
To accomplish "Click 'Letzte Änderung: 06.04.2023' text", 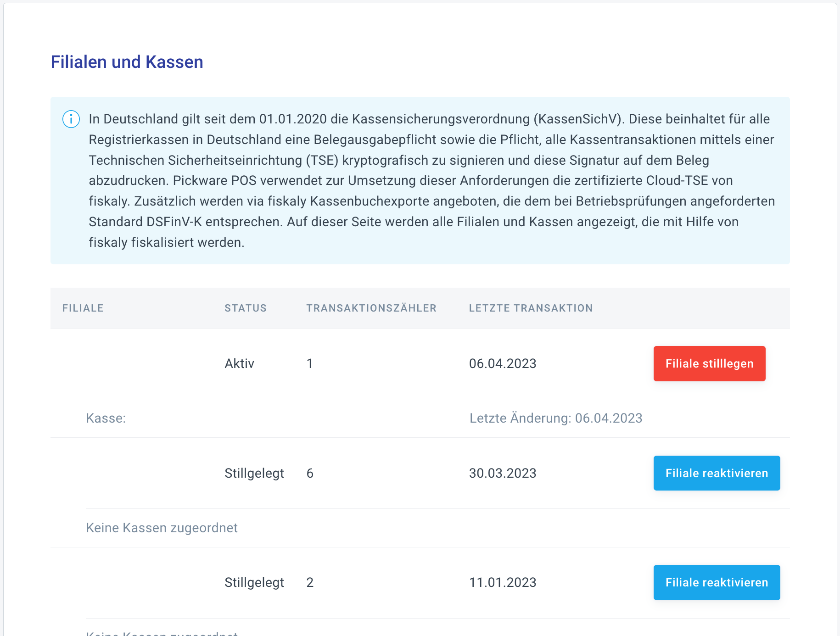I will tap(556, 418).
